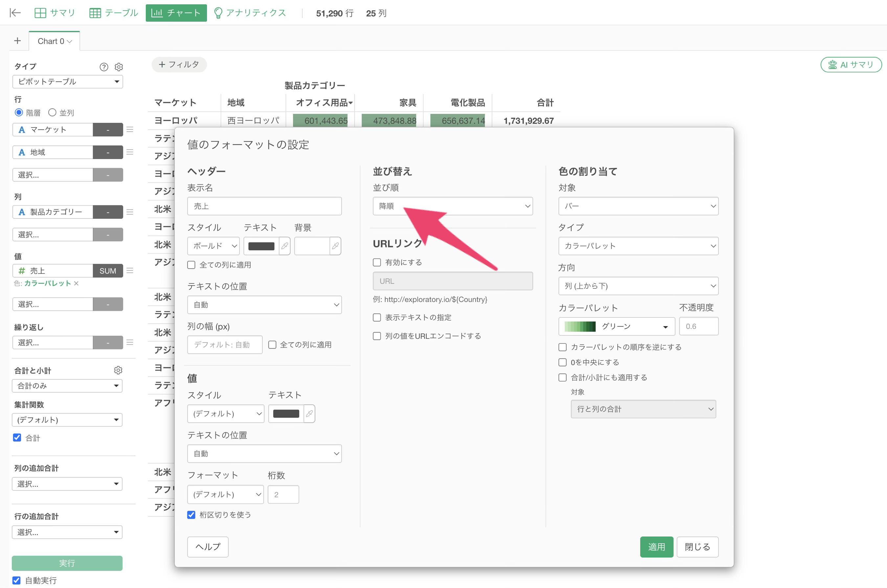The image size is (887, 588).
Task: Open グリーン color palette dropdown
Action: (617, 326)
